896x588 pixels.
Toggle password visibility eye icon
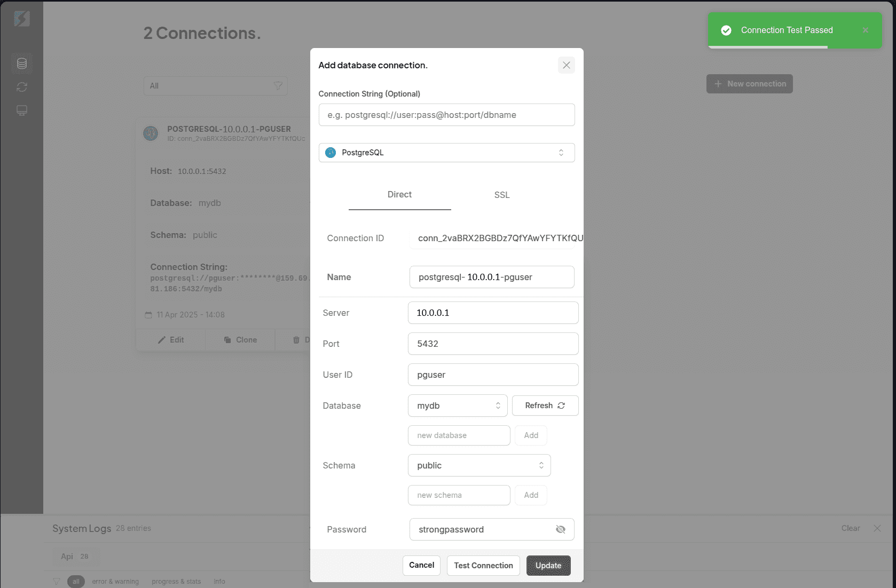(x=561, y=529)
